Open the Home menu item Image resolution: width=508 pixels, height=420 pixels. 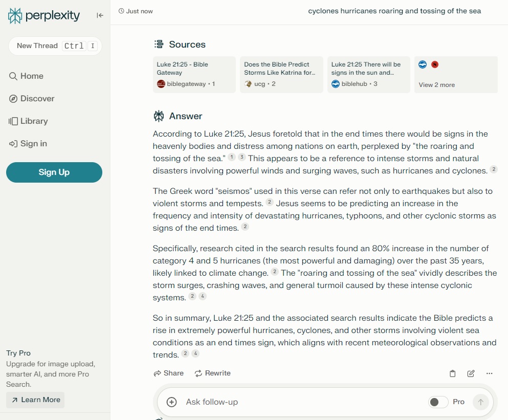tap(27, 76)
